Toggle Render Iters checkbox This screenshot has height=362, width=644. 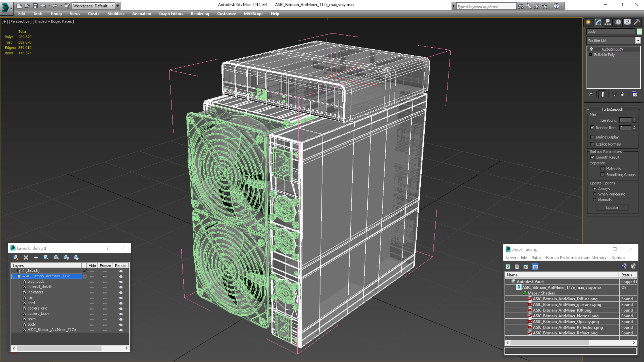tap(592, 128)
